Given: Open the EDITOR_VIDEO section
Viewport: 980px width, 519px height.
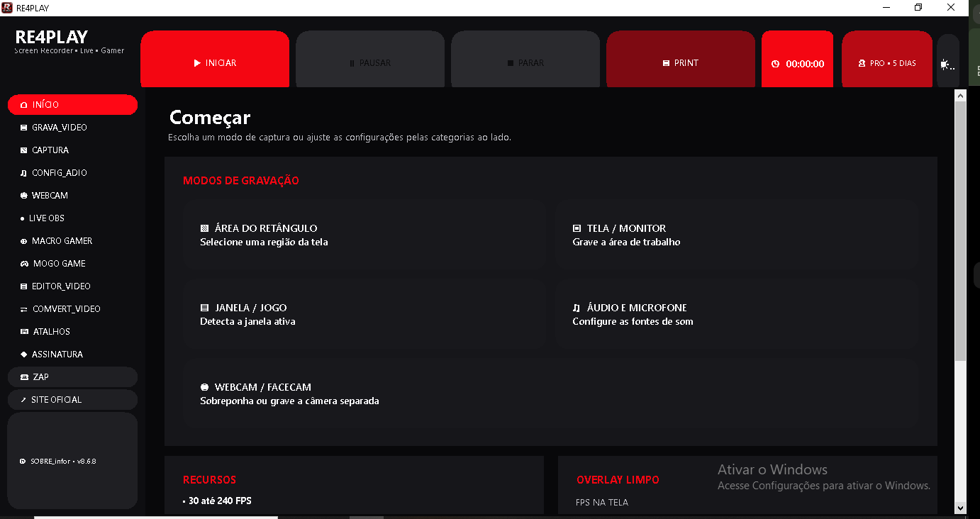Looking at the screenshot, I should click(x=72, y=286).
